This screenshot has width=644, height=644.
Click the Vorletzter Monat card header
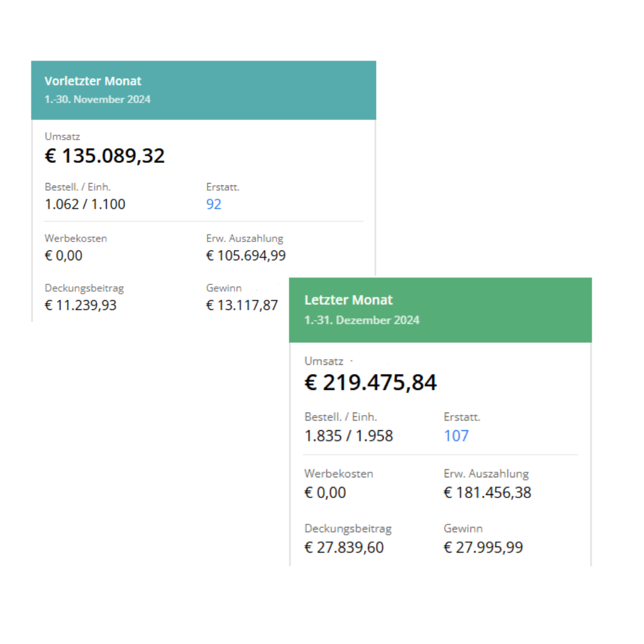point(203,91)
